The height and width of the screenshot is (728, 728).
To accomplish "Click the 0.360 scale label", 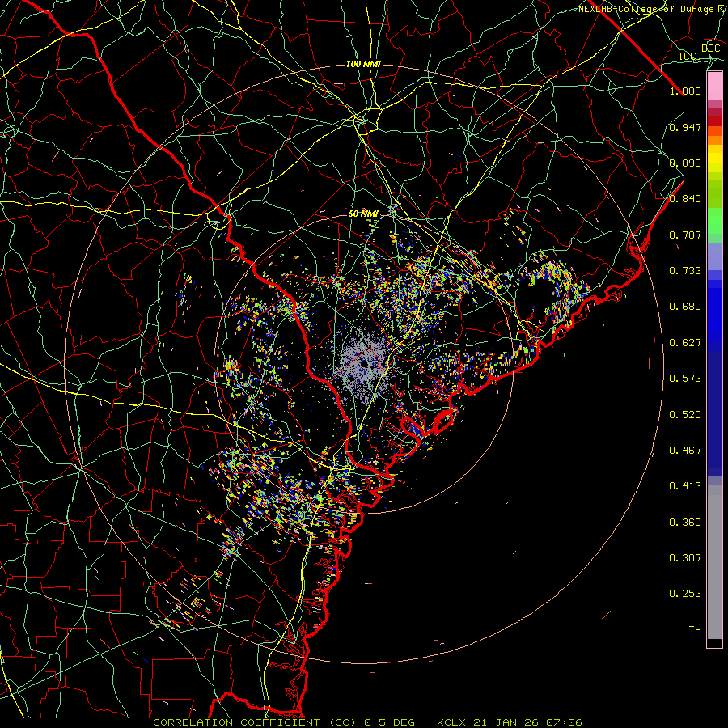I will coord(685,523).
